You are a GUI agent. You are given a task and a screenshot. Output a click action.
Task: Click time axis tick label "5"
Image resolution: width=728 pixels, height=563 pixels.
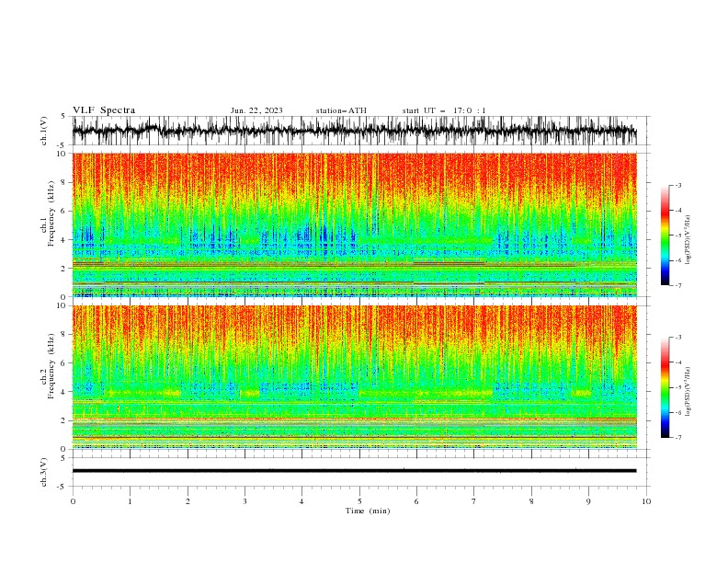click(359, 501)
